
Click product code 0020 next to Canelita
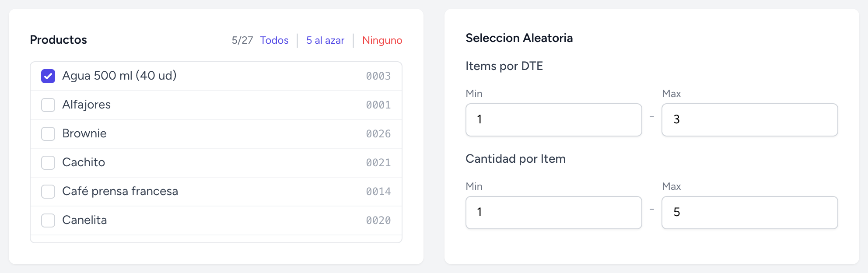pyautogui.click(x=378, y=220)
